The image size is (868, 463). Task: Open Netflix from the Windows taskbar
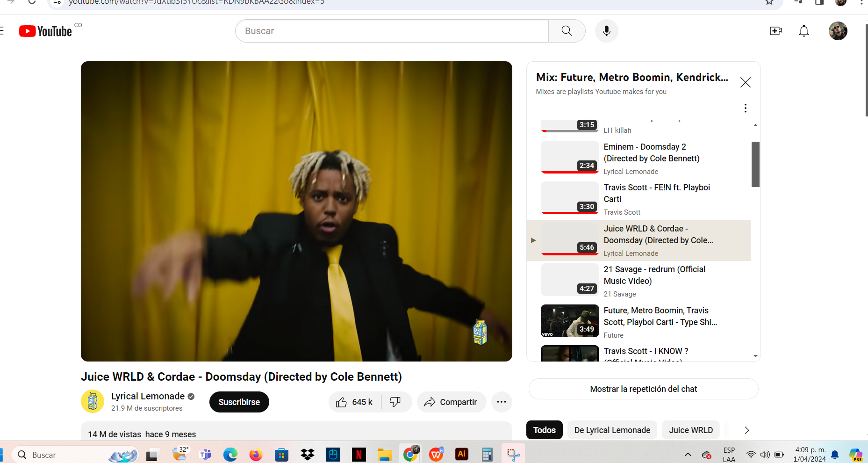359,455
